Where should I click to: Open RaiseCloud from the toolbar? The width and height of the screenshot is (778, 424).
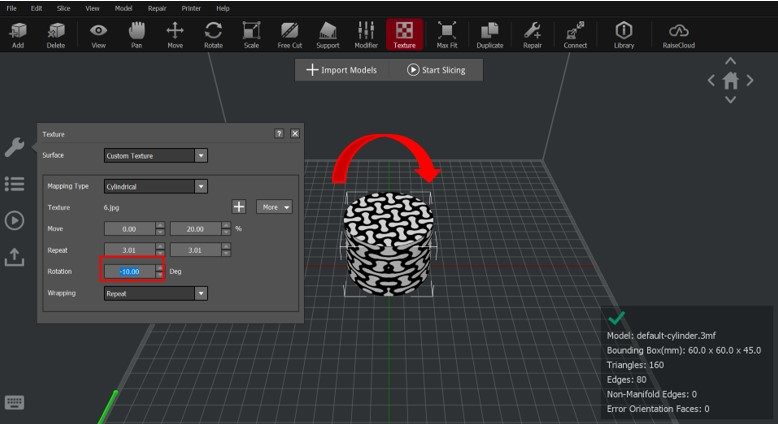tap(679, 35)
